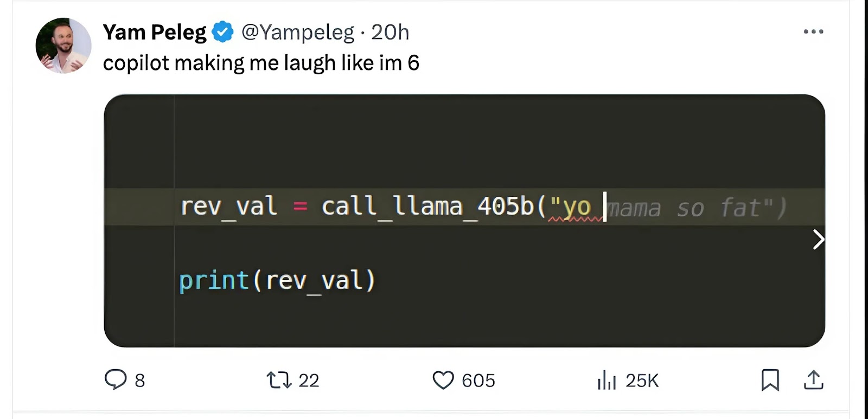Click the repost count 22

[x=309, y=381]
